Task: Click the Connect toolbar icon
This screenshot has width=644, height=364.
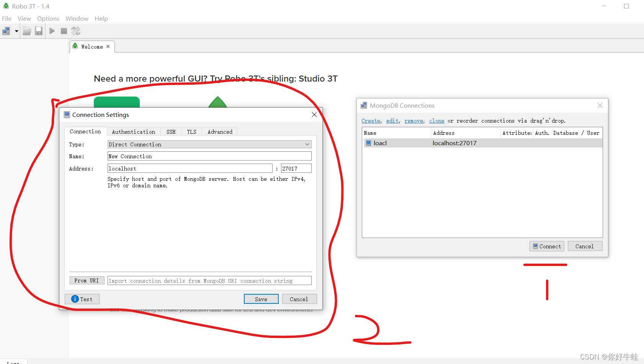Action: (x=6, y=31)
